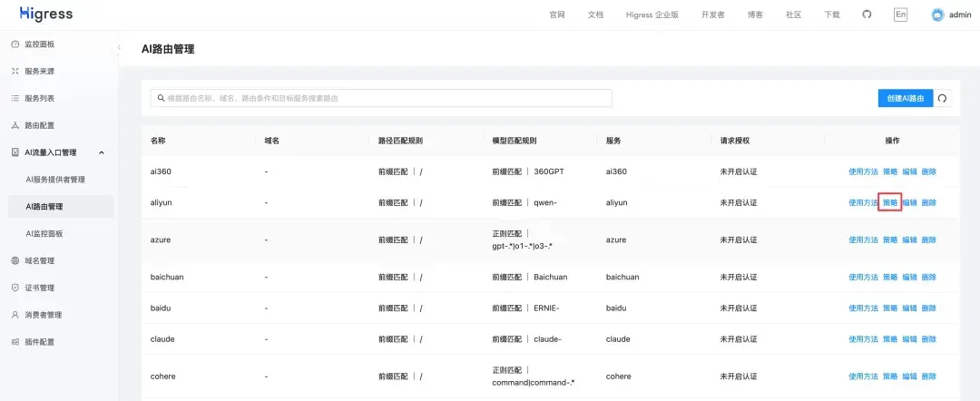
Task: Click the 创建AI路由 button
Action: (905, 98)
